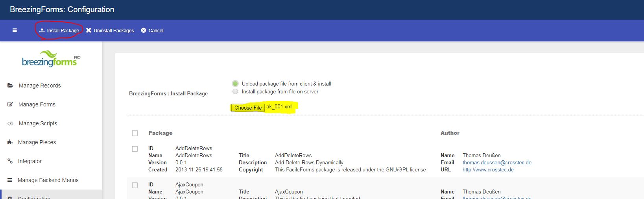Click the Uninstall Packages X icon

tap(89, 30)
